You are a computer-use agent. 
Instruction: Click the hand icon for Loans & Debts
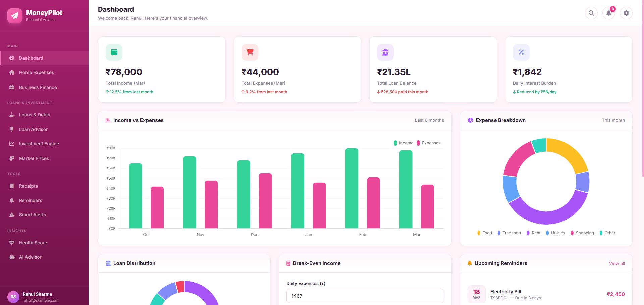(x=12, y=115)
